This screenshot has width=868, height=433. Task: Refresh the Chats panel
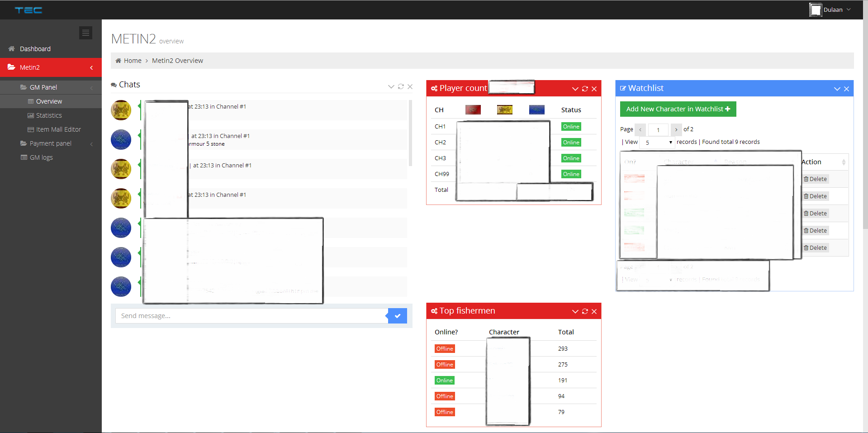(x=401, y=86)
